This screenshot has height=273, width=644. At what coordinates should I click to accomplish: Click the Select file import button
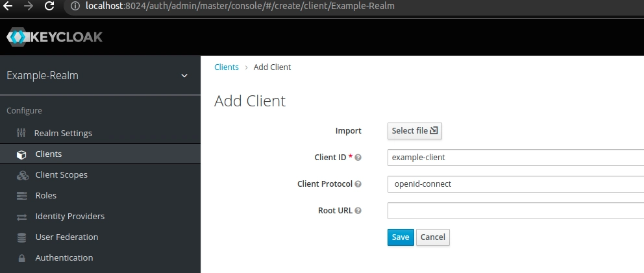click(x=414, y=130)
